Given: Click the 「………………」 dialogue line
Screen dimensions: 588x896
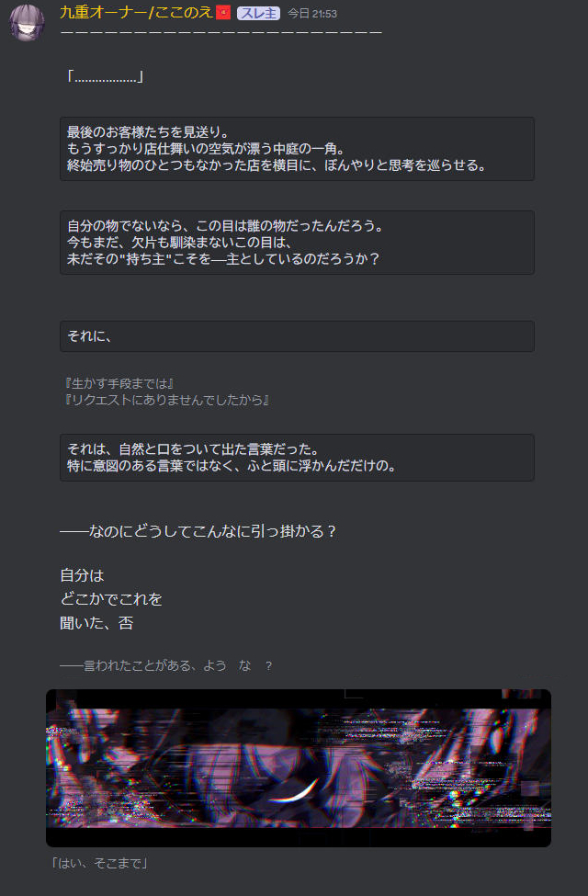Looking at the screenshot, I should [x=105, y=76].
